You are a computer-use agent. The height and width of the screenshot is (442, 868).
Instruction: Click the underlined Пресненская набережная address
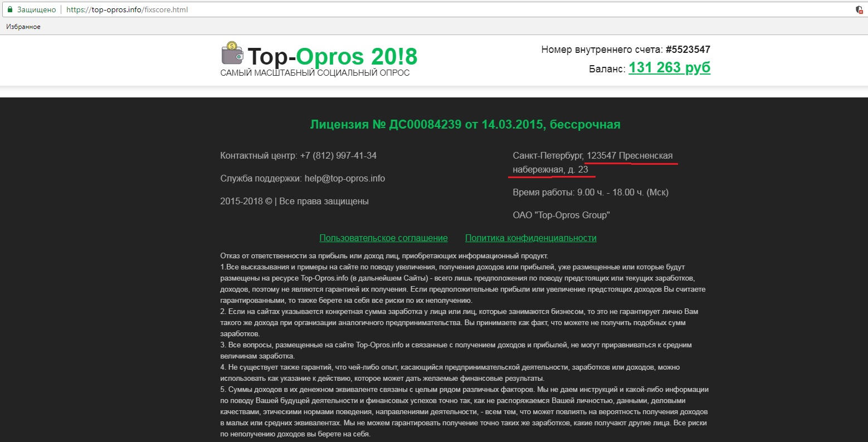pos(630,156)
